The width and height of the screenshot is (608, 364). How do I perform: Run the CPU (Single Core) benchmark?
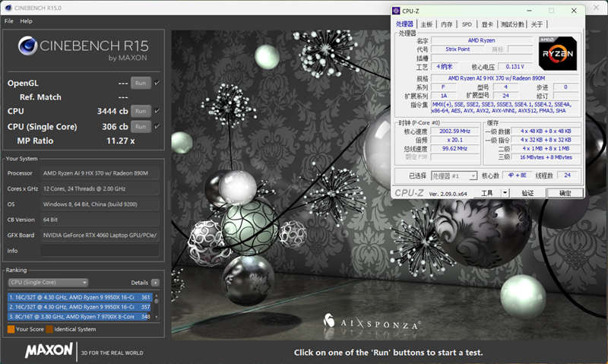click(141, 126)
